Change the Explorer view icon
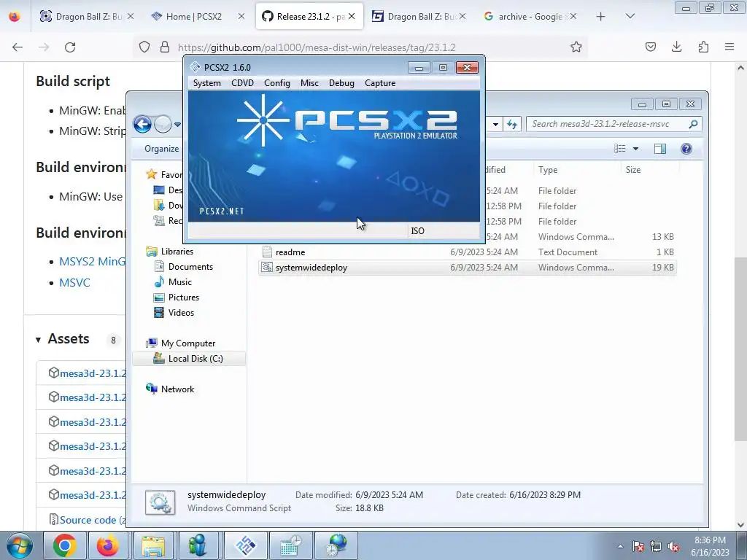This screenshot has height=560, width=747. coord(620,149)
